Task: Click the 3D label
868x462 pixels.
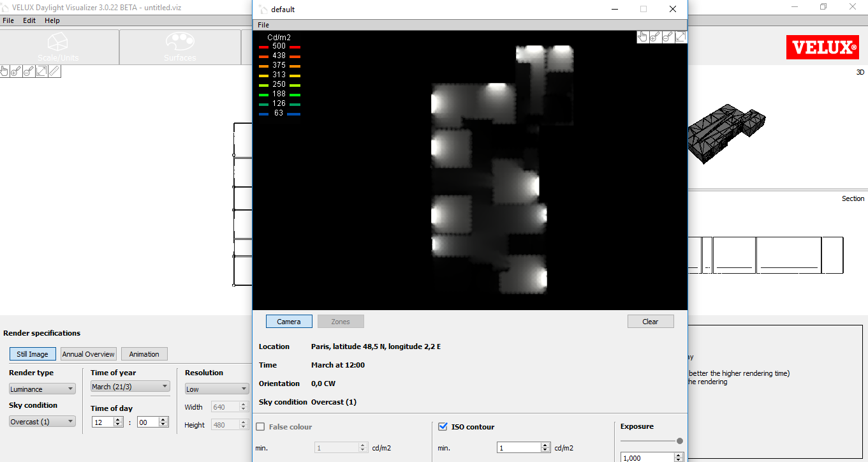Action: (x=860, y=73)
